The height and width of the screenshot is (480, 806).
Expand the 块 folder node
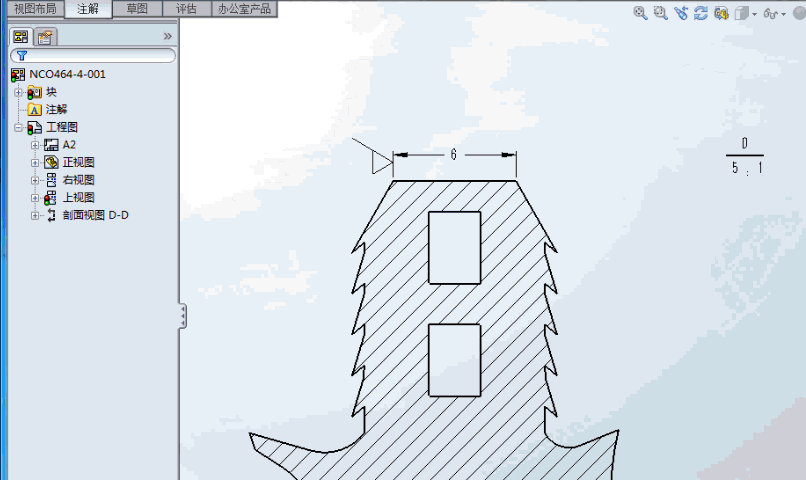[x=19, y=93]
